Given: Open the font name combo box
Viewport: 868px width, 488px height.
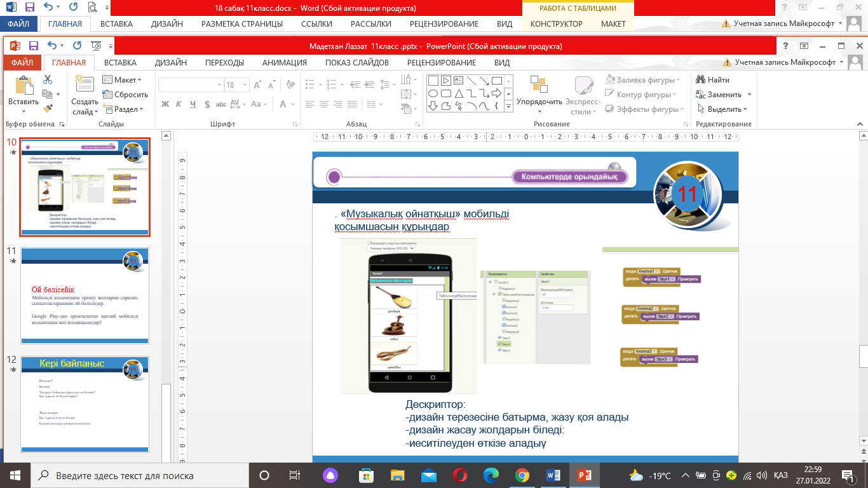Looking at the screenshot, I should click(191, 85).
